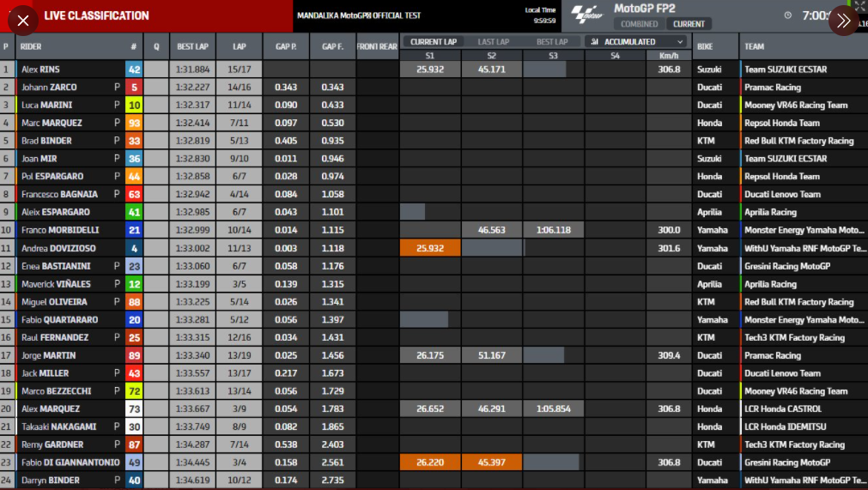Image resolution: width=868 pixels, height=490 pixels.
Task: Click number badge 41 for Aleix Espargaro
Action: tap(134, 212)
